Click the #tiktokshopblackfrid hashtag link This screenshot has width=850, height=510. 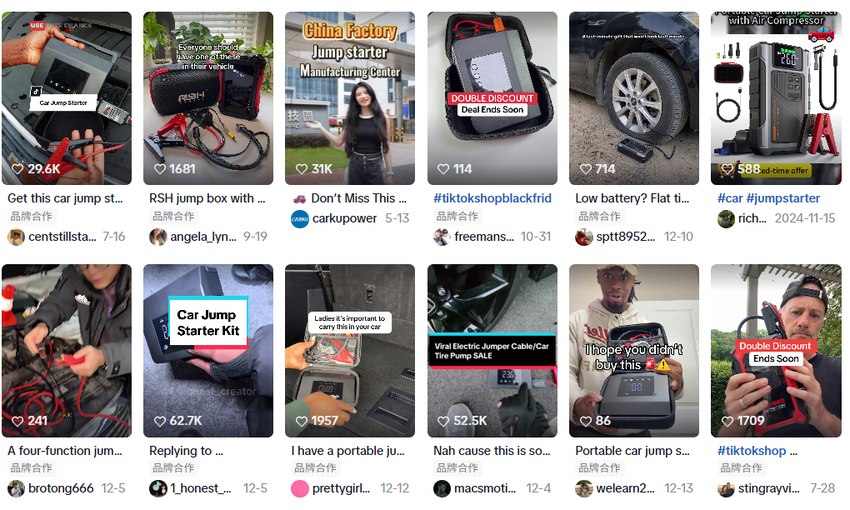pyautogui.click(x=492, y=198)
